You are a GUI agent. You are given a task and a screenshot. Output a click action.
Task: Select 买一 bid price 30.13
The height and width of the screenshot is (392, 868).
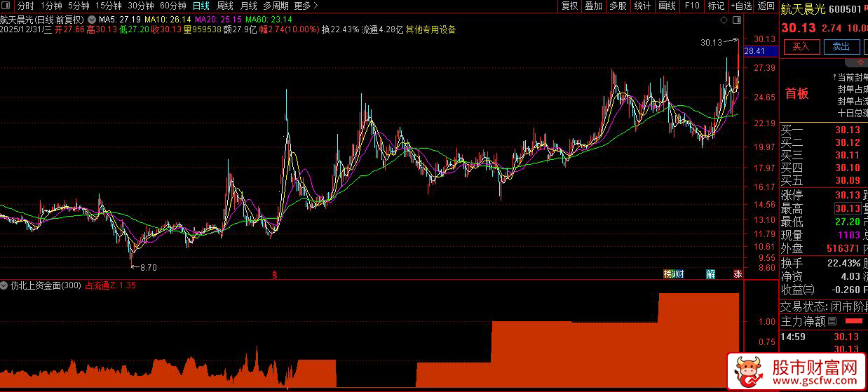click(847, 130)
